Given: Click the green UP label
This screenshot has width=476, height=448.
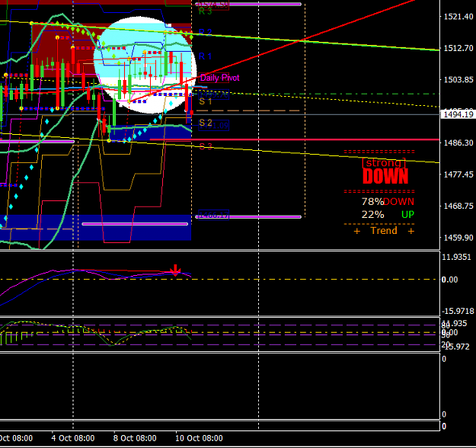Looking at the screenshot, I should (407, 215).
